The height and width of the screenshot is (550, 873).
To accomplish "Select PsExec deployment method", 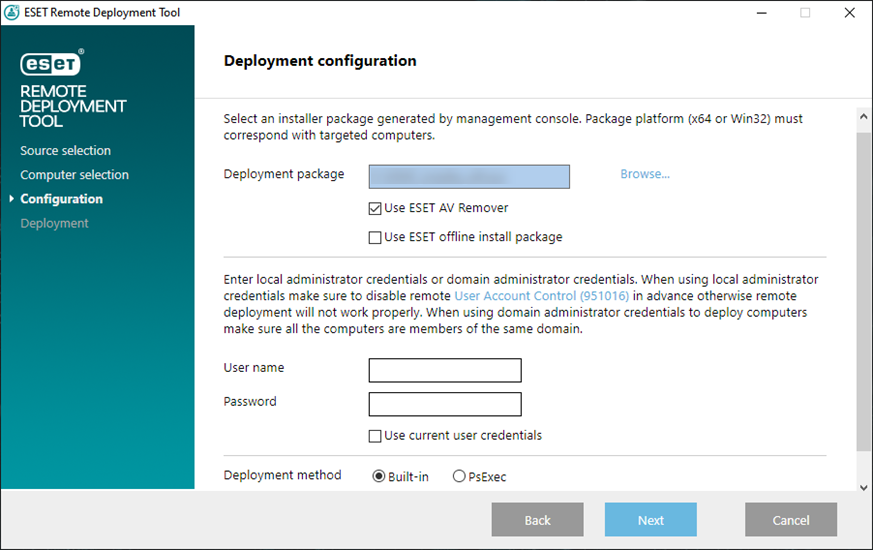I will (x=459, y=477).
